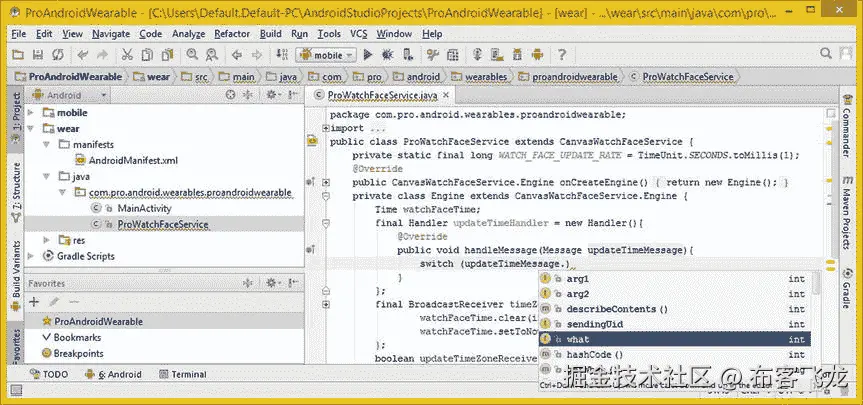Open the Refactor menu
Viewport: 863px width, 405px height.
tap(232, 34)
